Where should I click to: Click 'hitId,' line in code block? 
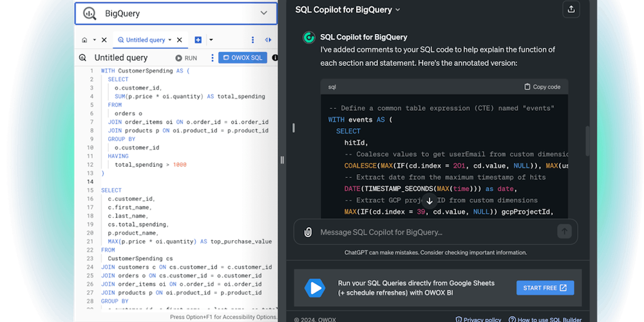[x=357, y=143]
